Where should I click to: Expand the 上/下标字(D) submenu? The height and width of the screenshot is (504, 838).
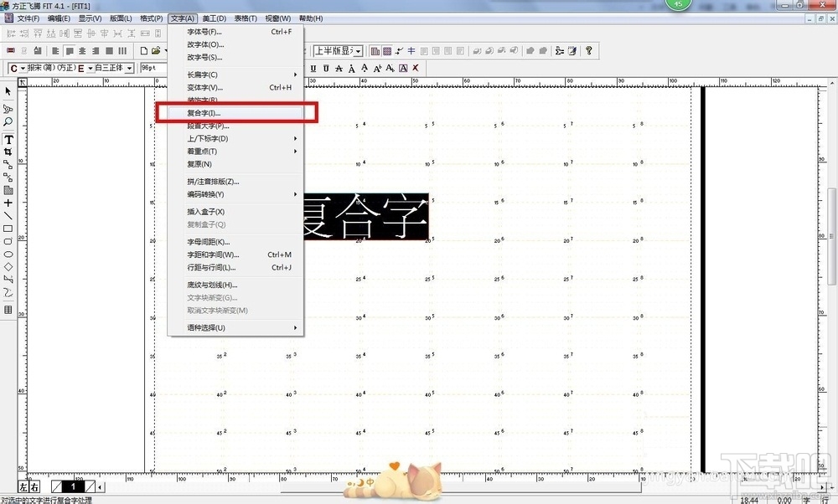235,138
